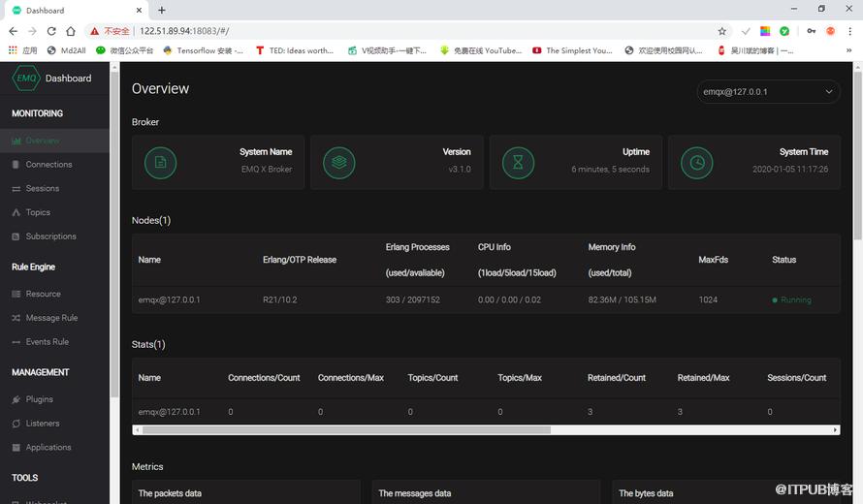
Task: Click the Resource sidebar icon
Action: click(x=16, y=294)
